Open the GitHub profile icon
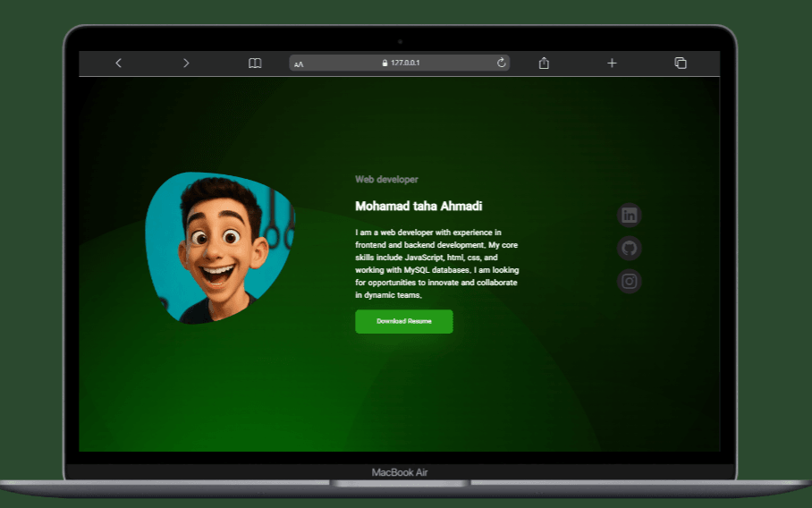The image size is (812, 508). tap(630, 248)
